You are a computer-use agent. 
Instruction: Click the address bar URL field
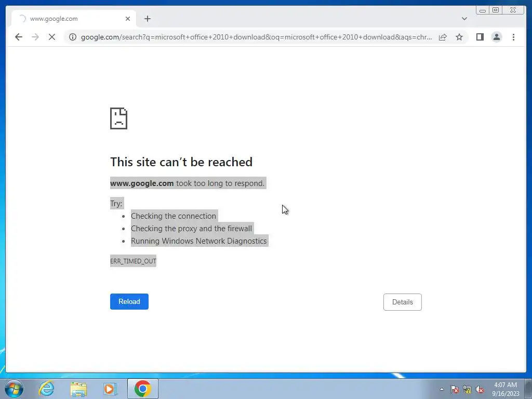pyautogui.click(x=256, y=37)
